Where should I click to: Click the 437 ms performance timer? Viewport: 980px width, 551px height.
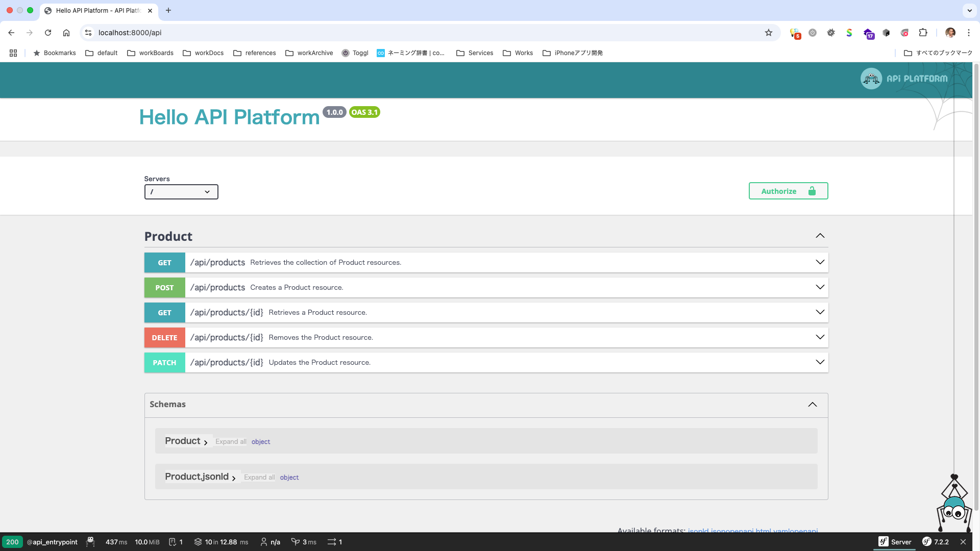(x=116, y=542)
